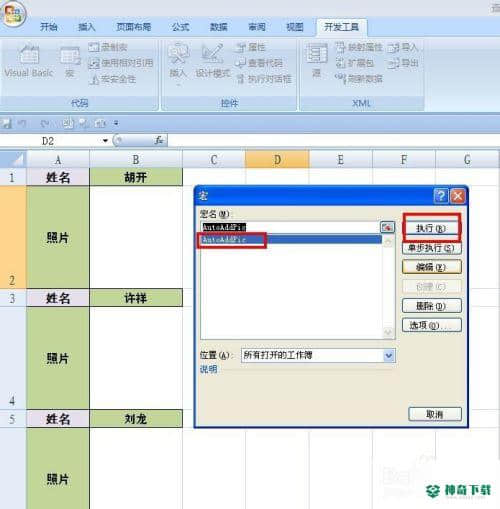Switch to the 开始 ribbon tab
The image size is (500, 509).
(49, 27)
